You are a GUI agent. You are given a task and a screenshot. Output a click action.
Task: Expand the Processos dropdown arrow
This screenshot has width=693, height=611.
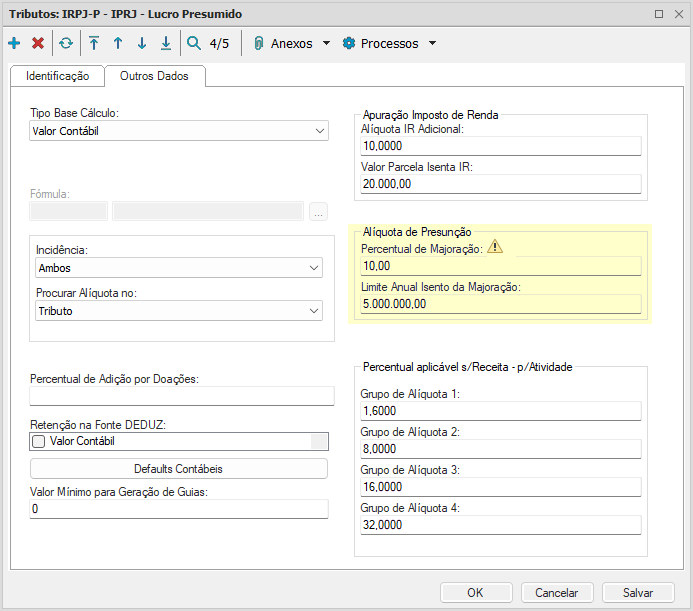pyautogui.click(x=433, y=43)
